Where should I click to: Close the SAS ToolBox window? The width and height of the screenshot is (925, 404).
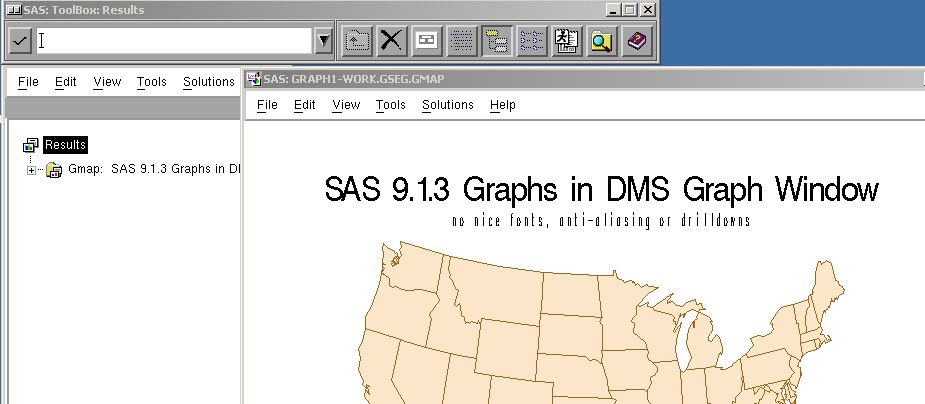(x=647, y=10)
